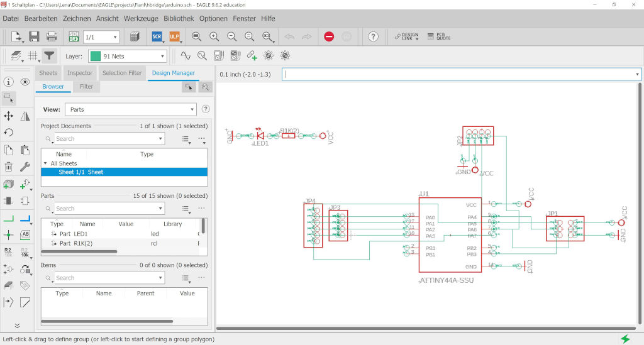This screenshot has width=644, height=345.
Task: Toggle the selection filter funnel button
Action: coord(49,56)
